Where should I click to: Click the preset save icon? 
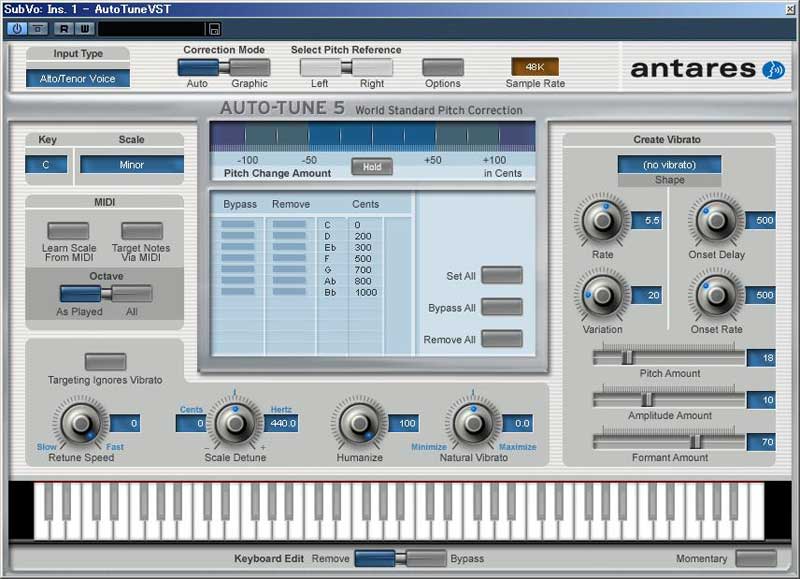click(x=214, y=30)
